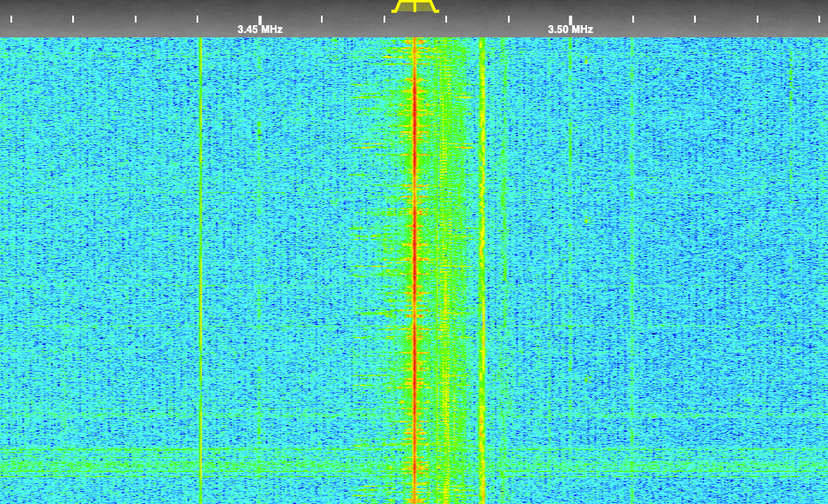Click the 3.47 MHz tick left of passband marker
The image size is (828, 504).
pyautogui.click(x=384, y=18)
